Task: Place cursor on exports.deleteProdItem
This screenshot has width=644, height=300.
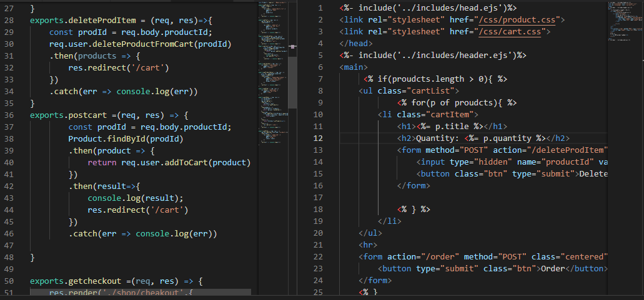Action: point(84,20)
